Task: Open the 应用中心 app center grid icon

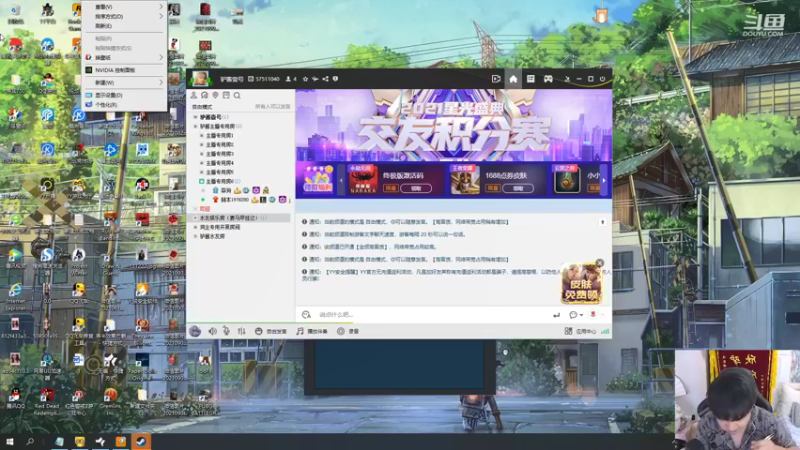Action: [568, 331]
